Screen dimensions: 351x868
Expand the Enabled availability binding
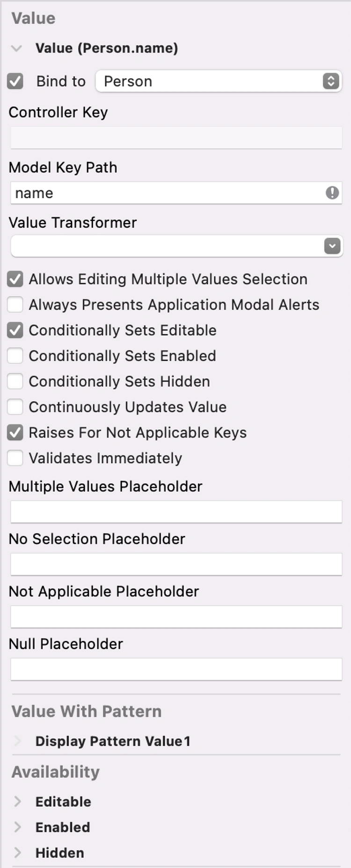18,827
